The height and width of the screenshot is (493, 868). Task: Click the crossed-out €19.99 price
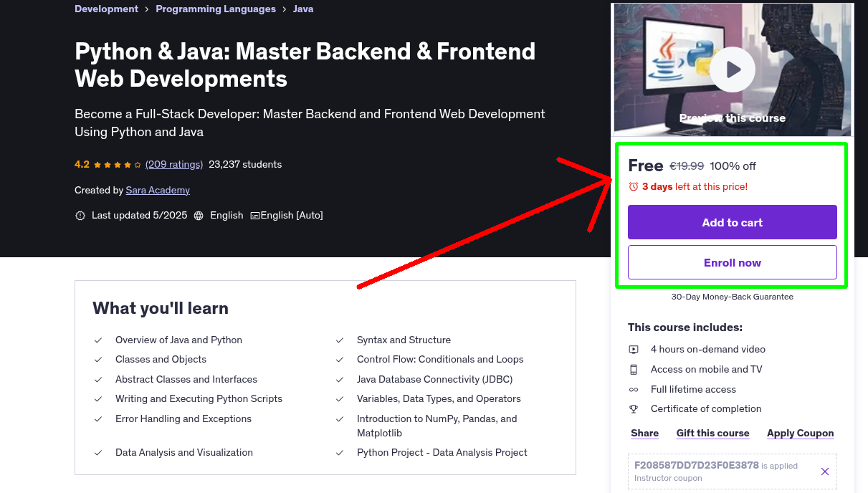click(687, 166)
